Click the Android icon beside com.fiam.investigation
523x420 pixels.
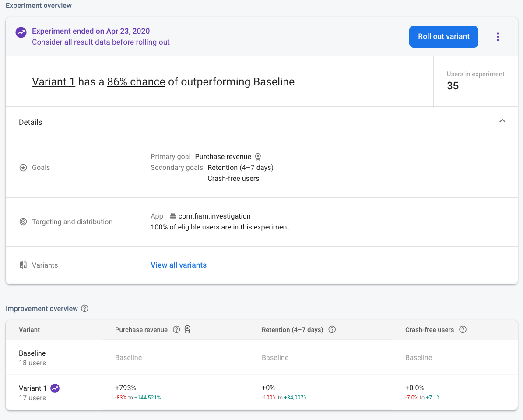173,216
